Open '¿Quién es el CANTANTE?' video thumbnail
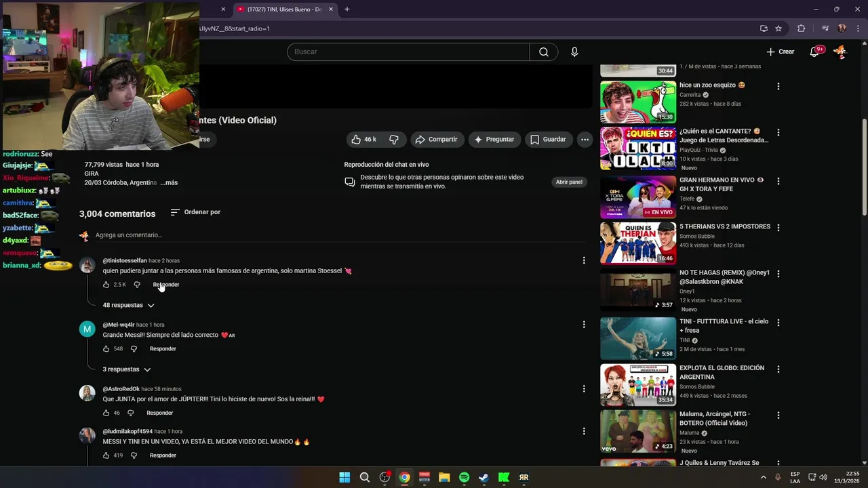This screenshot has height=488, width=868. pos(638,148)
